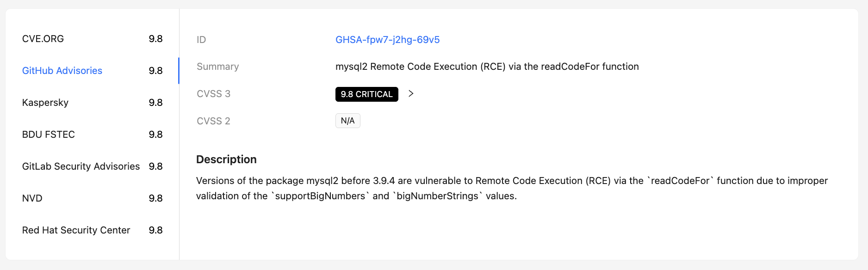868x270 pixels.
Task: Click the N/A badge for CVSS 2
Action: point(347,121)
